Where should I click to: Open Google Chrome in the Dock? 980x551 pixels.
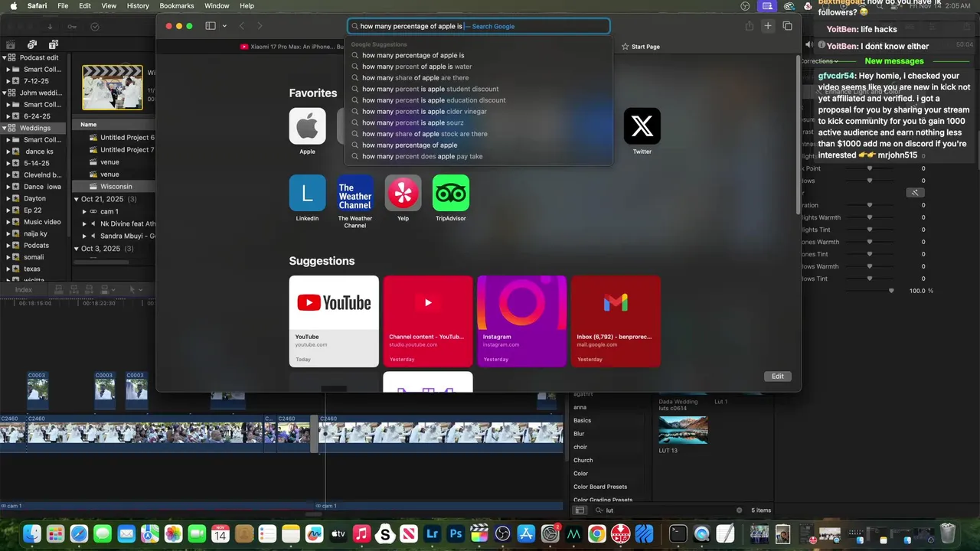tap(597, 533)
